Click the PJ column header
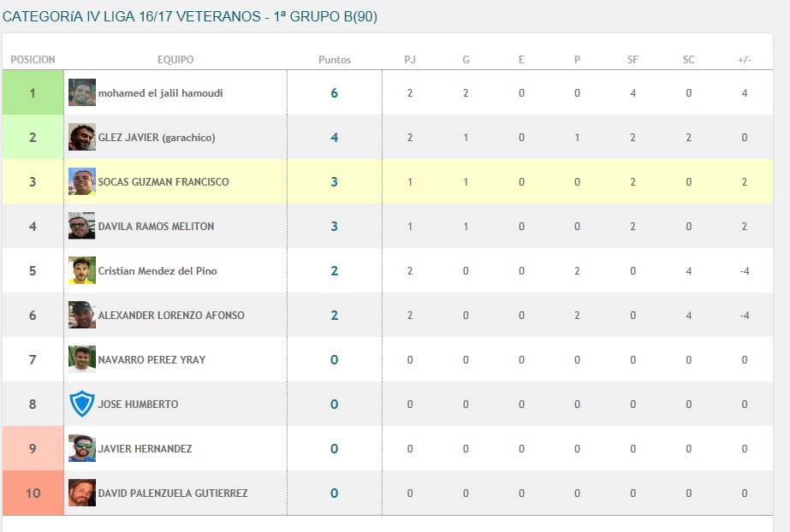The image size is (790, 532). tap(410, 59)
